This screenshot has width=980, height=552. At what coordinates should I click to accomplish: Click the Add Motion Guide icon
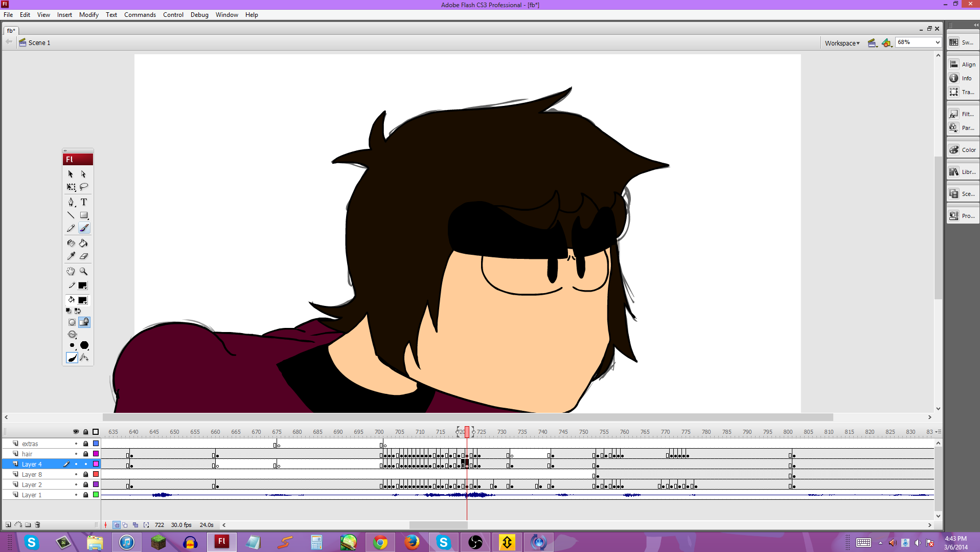coord(18,525)
